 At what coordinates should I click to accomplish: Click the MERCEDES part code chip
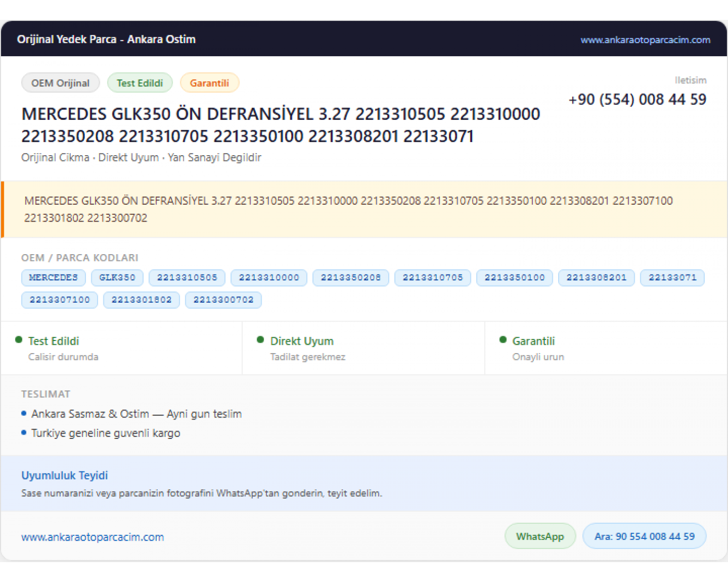click(x=53, y=277)
